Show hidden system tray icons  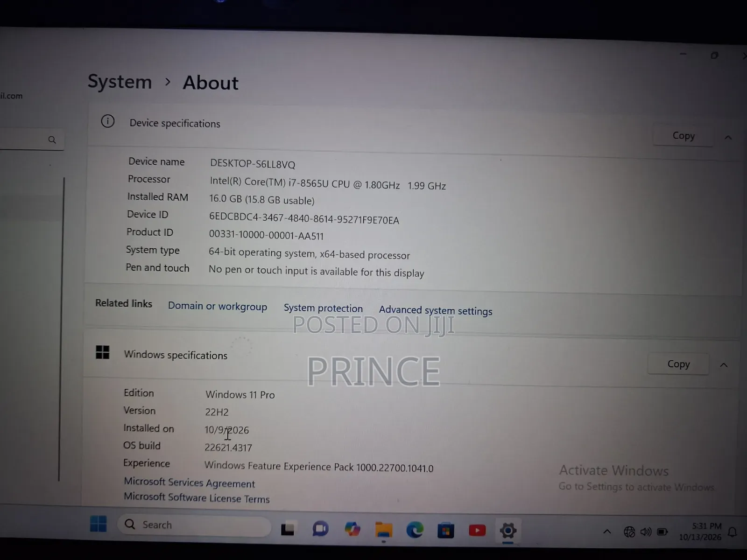607,532
